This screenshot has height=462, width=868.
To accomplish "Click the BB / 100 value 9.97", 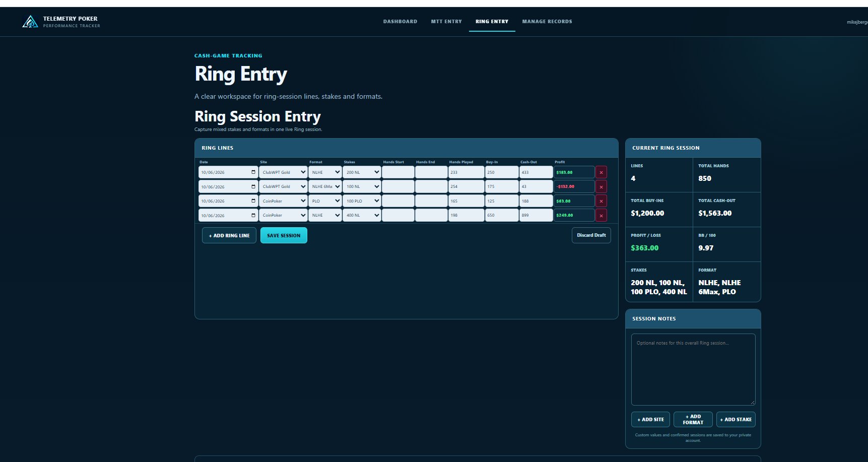I will 706,248.
